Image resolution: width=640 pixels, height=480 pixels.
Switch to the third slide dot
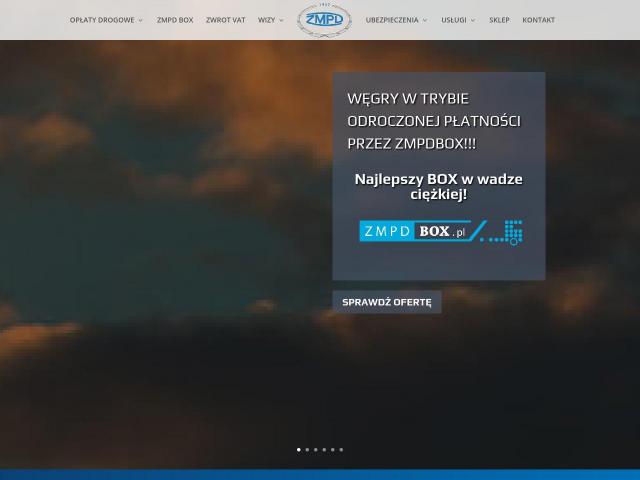(x=316, y=450)
